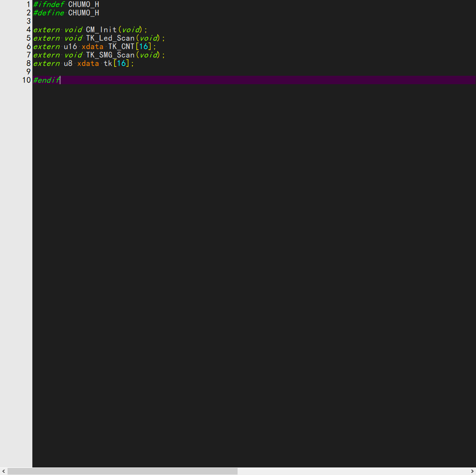Click the empty horizontal scrollbar track right of thumb

[355, 471]
